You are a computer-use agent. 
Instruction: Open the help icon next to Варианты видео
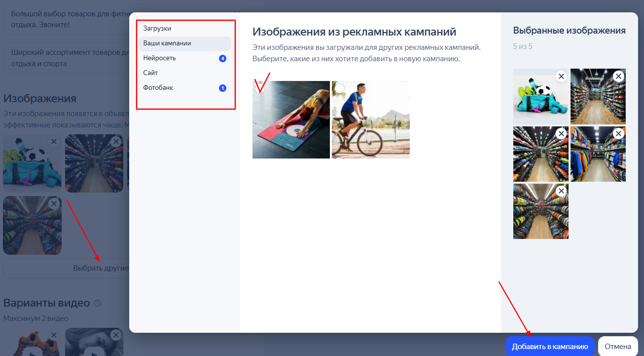(97, 303)
